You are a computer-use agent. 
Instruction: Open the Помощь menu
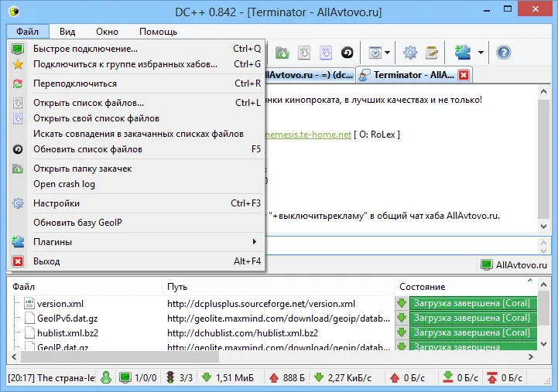[158, 32]
